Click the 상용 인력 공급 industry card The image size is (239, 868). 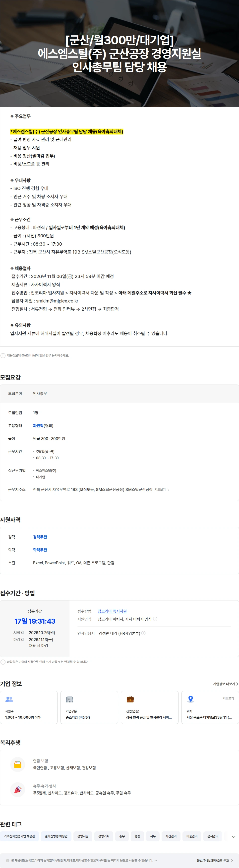tap(149, 707)
